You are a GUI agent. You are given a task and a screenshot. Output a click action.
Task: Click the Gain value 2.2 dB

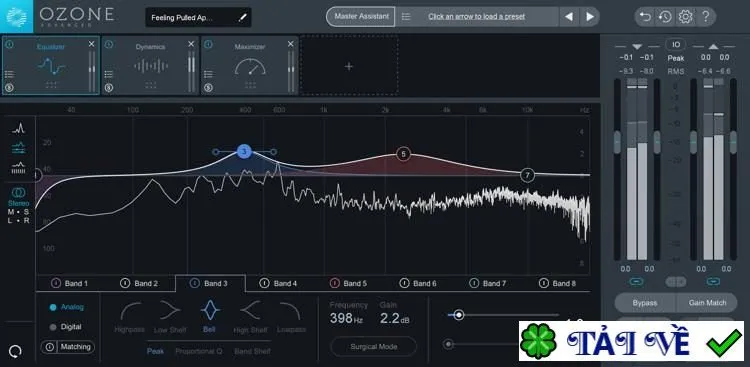395,318
